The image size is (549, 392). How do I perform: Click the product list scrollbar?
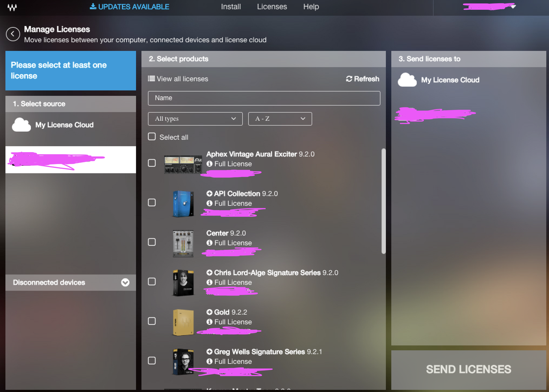pos(383,201)
